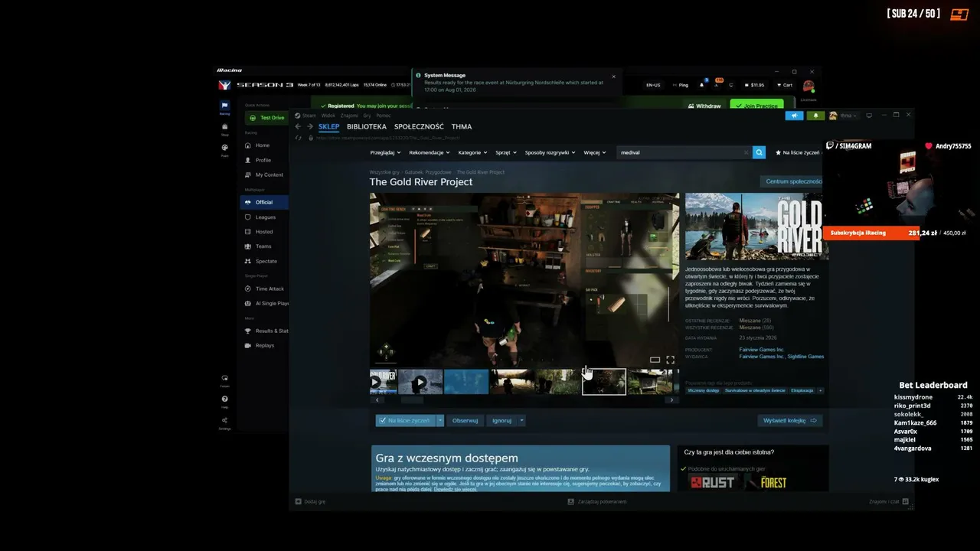Switch to the BIBLIOTEKA tab
980x551 pixels.
(x=367, y=127)
